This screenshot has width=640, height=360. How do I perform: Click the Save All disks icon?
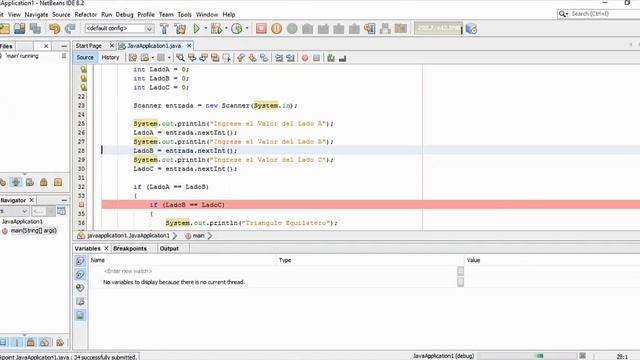click(35, 29)
